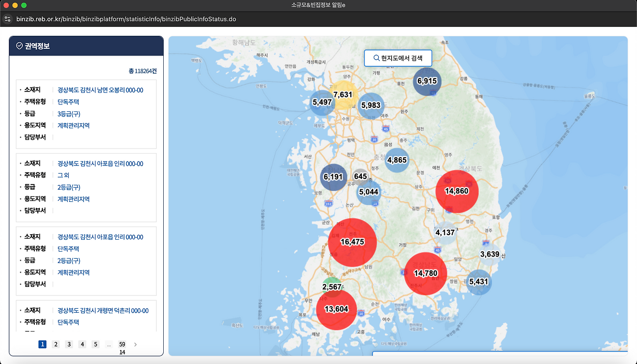Click address 경상북도 김천시 남면 오봉리 000-00

[x=101, y=90]
